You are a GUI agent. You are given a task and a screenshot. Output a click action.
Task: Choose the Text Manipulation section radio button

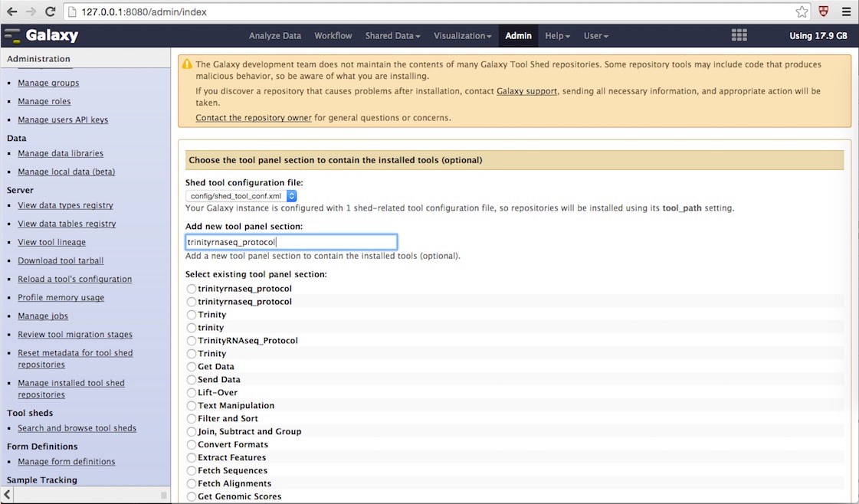click(x=191, y=405)
